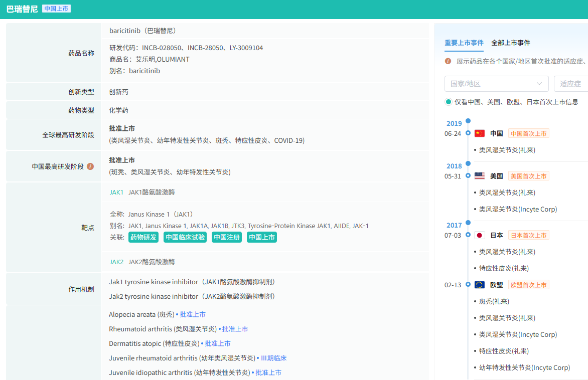Click the 2018 timeline year marker

click(x=454, y=166)
